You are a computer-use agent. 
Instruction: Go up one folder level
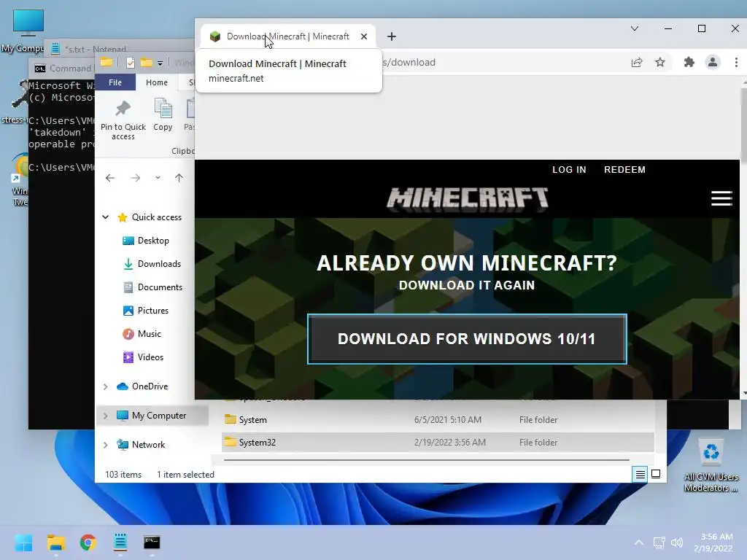[x=179, y=178]
